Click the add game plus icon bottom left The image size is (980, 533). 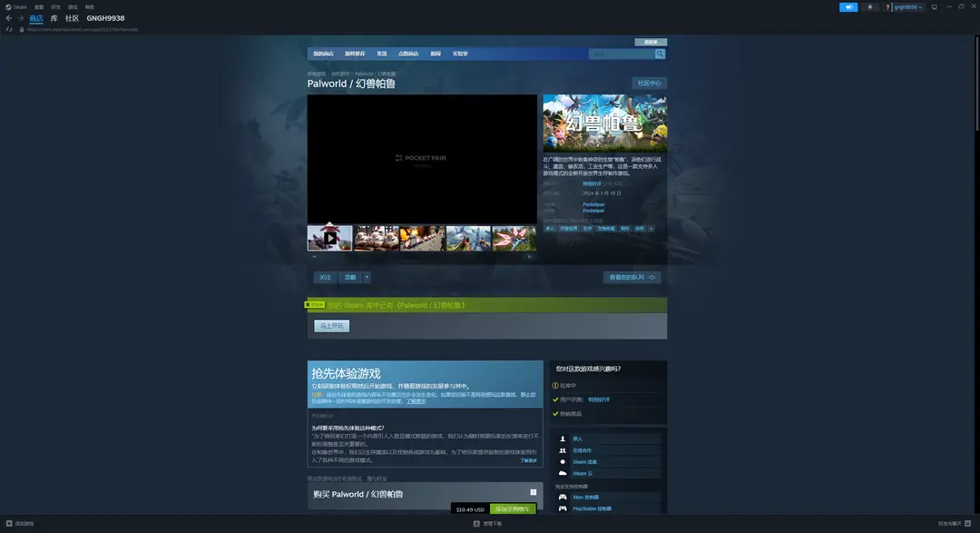9,523
